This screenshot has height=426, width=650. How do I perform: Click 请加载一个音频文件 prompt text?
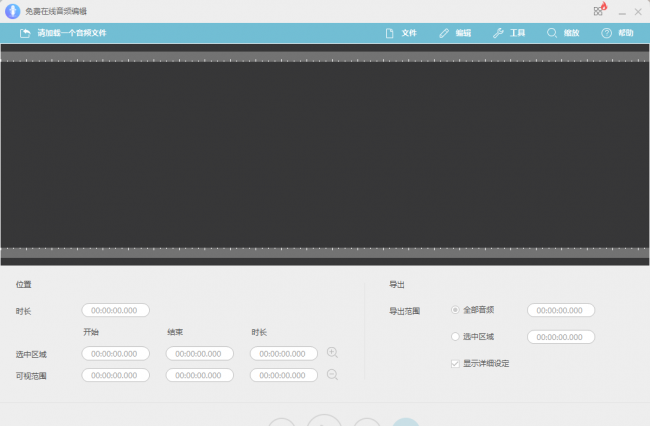72,33
